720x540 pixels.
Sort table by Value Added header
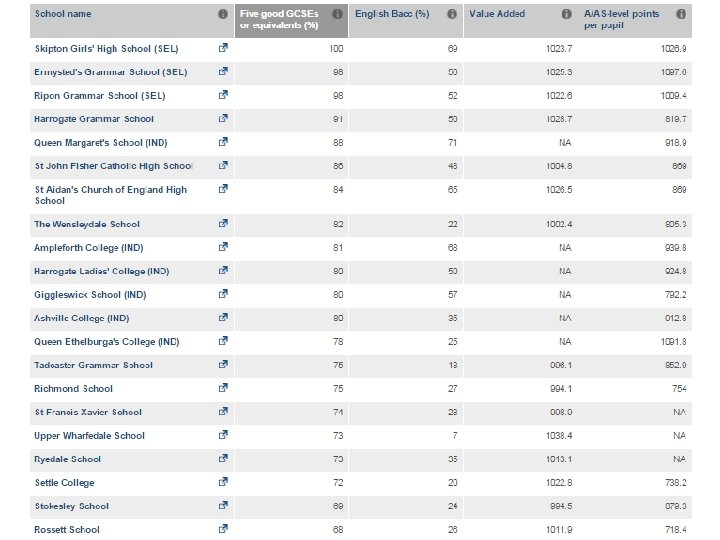[x=497, y=15]
